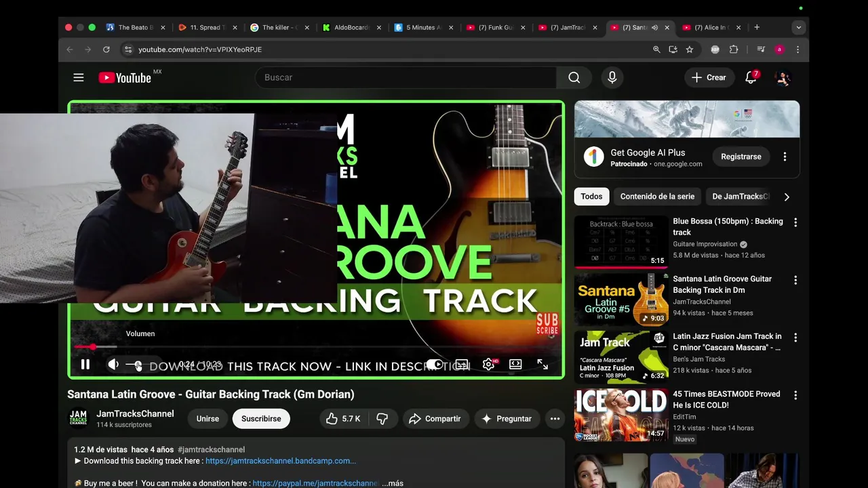Click the Buscar search field

point(406,77)
